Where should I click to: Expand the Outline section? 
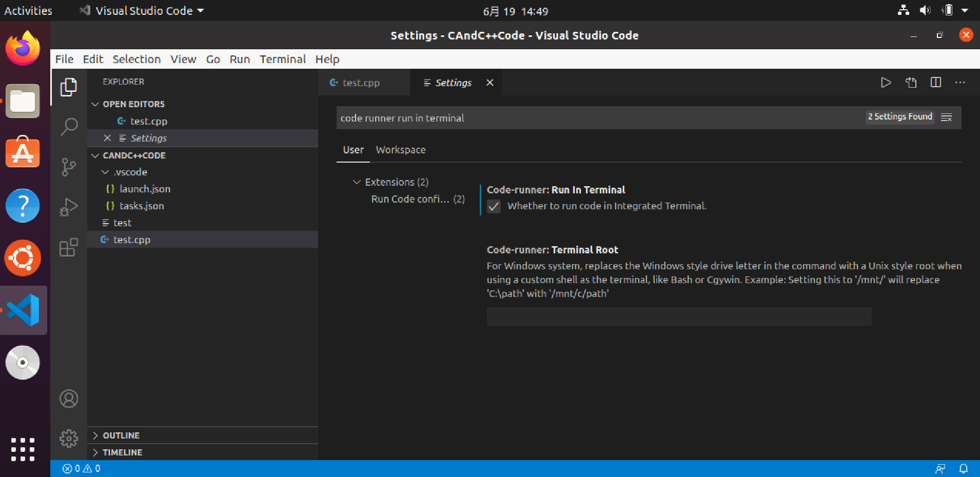(95, 435)
